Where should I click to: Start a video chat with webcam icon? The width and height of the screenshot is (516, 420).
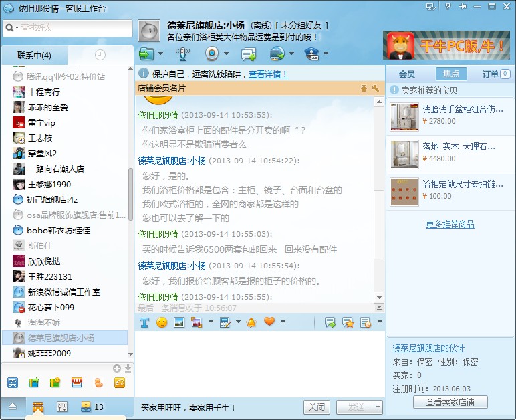pos(212,54)
